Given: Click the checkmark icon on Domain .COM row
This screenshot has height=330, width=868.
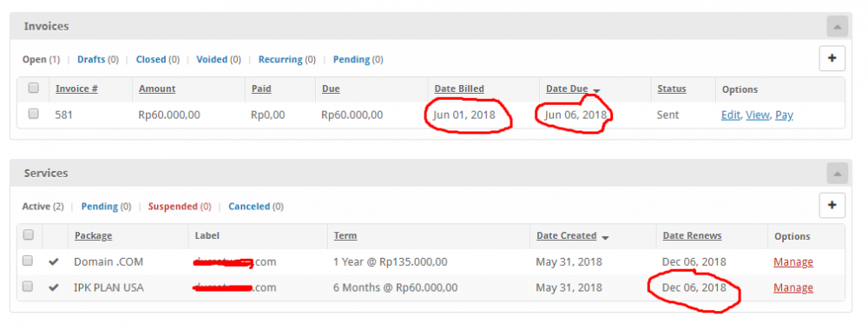Looking at the screenshot, I should pyautogui.click(x=54, y=262).
